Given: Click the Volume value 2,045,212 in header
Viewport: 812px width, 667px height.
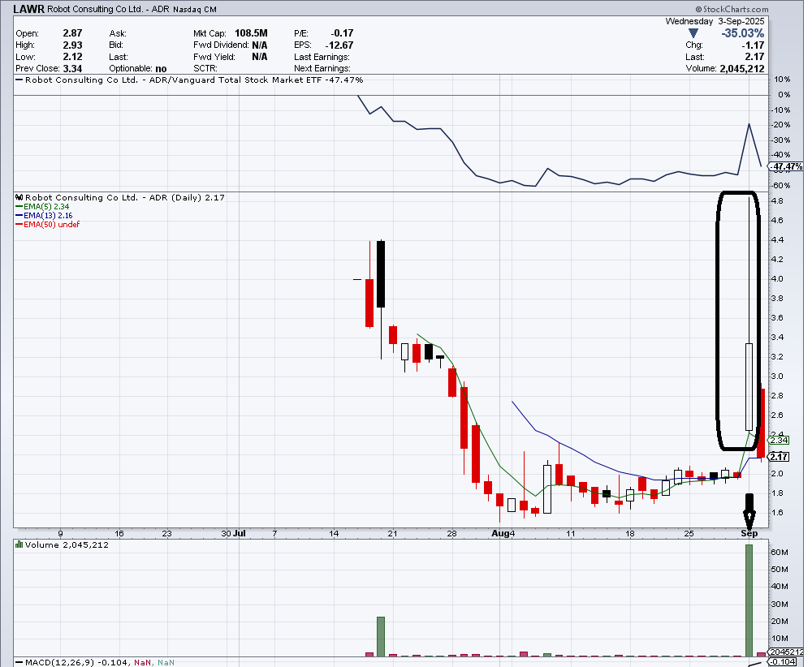Looking at the screenshot, I should pyautogui.click(x=741, y=69).
